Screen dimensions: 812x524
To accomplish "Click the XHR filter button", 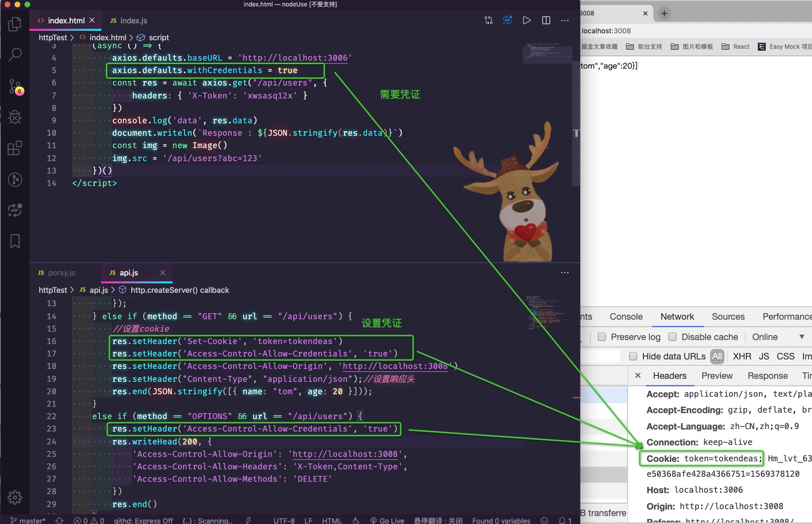I will [x=742, y=356].
